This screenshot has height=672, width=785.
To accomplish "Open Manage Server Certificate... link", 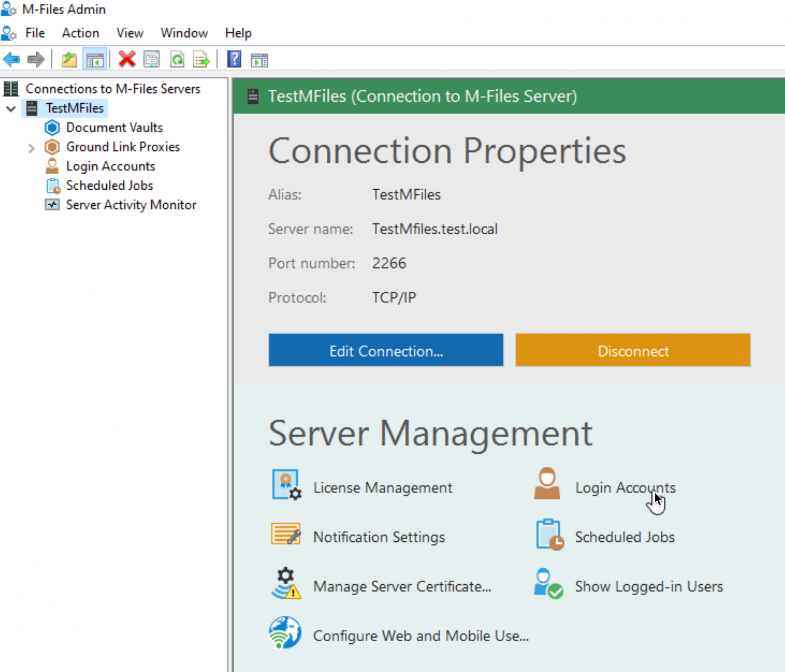I will [x=402, y=586].
